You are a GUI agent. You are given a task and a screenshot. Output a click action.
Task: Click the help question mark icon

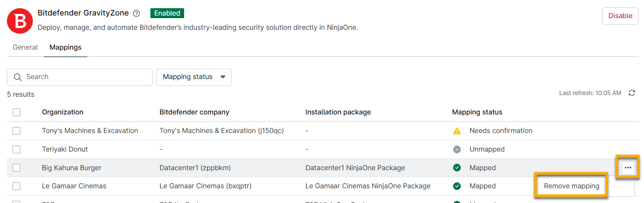tap(137, 13)
